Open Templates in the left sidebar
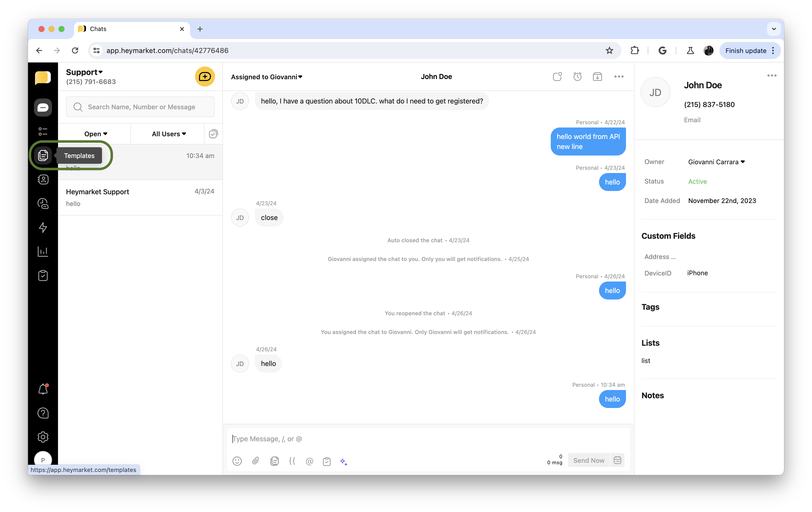The height and width of the screenshot is (512, 812). pyautogui.click(x=43, y=155)
